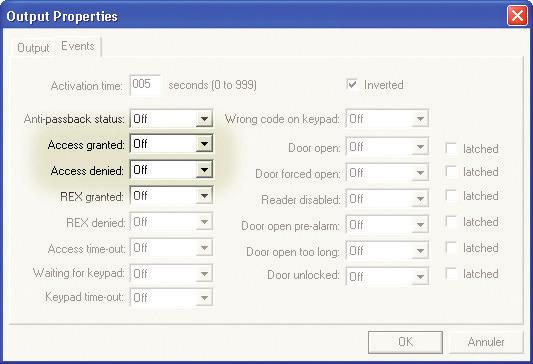533x364 pixels.
Task: Select the Events tab
Action: [78, 46]
